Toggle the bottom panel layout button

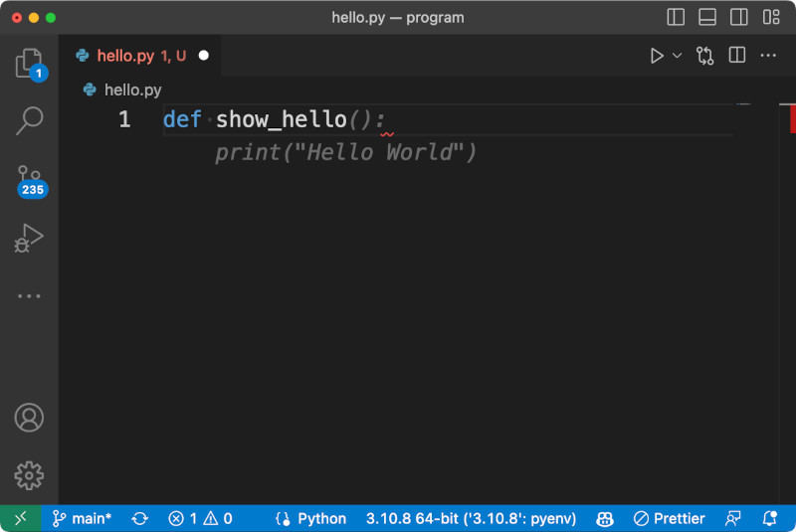click(707, 18)
